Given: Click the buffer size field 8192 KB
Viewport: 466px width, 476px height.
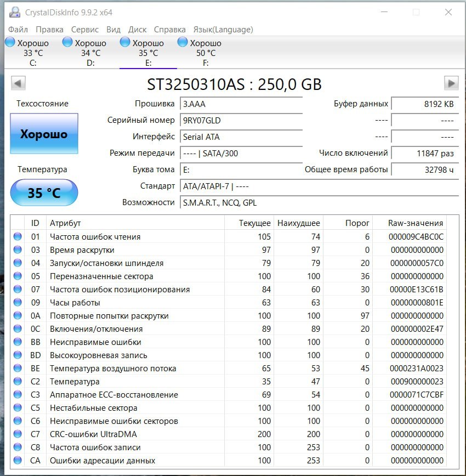Looking at the screenshot, I should pyautogui.click(x=425, y=104).
